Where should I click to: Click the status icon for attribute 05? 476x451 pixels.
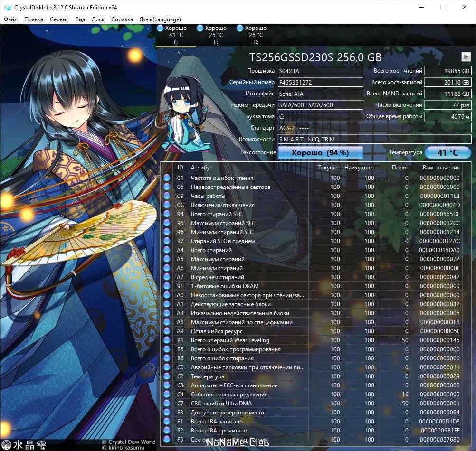(167, 187)
